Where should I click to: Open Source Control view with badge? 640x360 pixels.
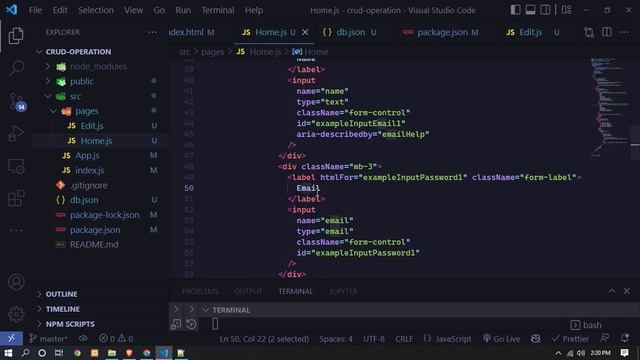pos(17,101)
